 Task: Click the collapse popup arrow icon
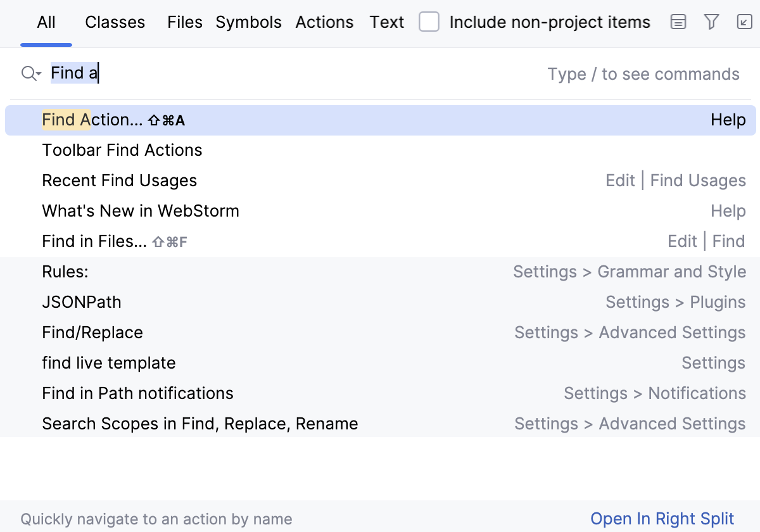click(745, 23)
